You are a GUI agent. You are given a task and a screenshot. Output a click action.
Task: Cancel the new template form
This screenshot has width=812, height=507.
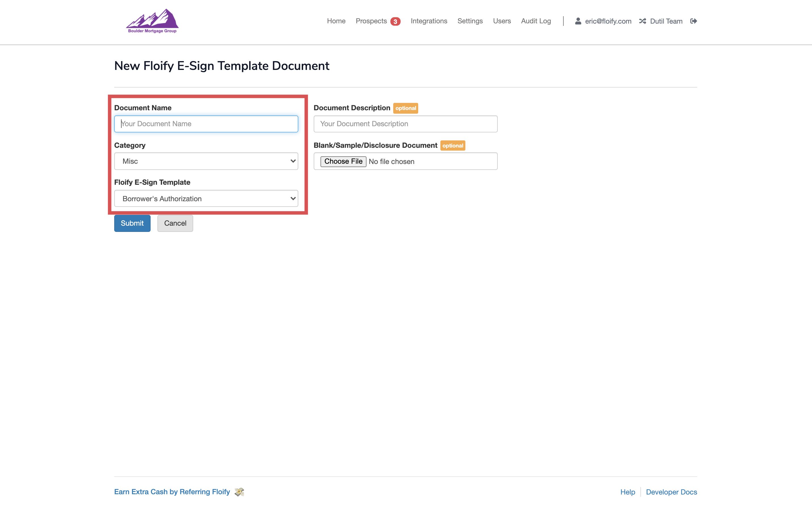point(175,223)
